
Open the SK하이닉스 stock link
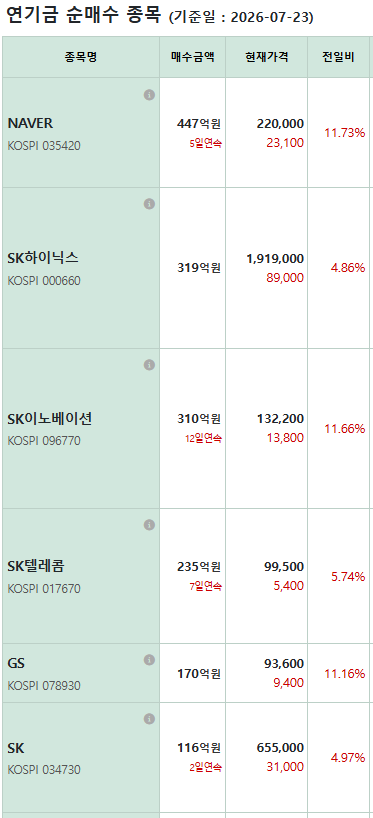(x=43, y=258)
